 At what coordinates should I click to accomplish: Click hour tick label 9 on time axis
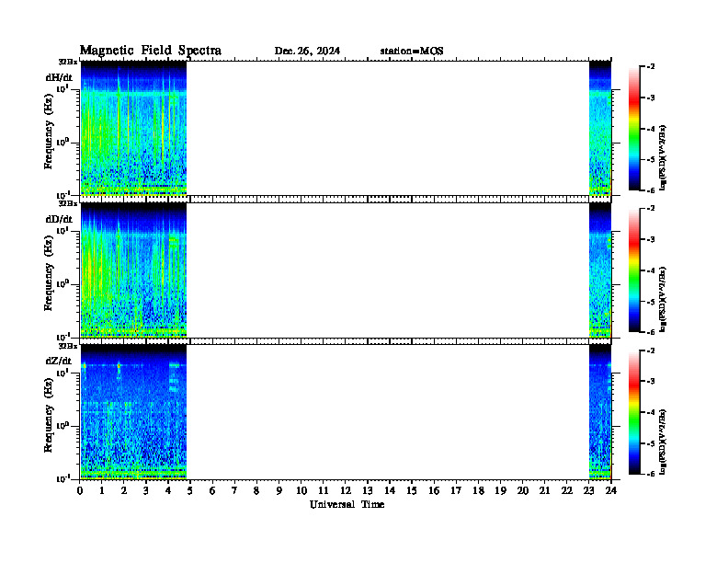279,490
